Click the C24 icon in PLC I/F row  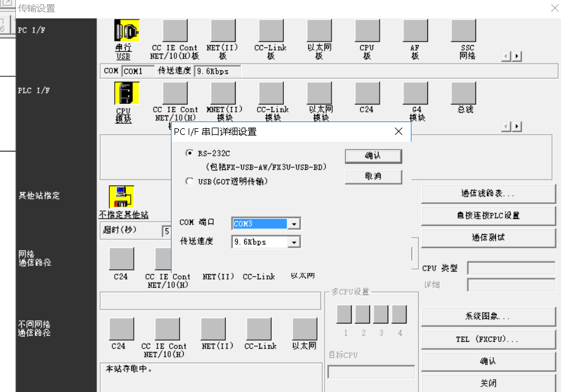click(x=367, y=93)
